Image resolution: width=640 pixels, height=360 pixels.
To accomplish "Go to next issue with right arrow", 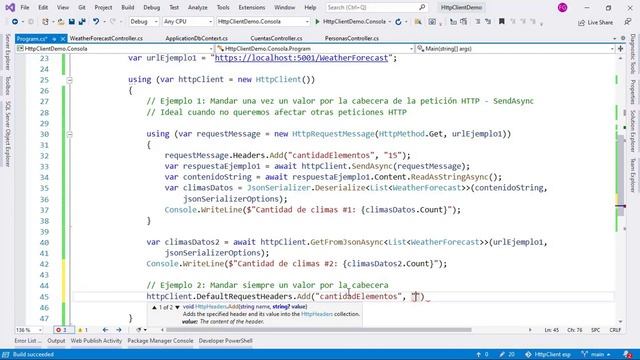I will (x=119, y=330).
